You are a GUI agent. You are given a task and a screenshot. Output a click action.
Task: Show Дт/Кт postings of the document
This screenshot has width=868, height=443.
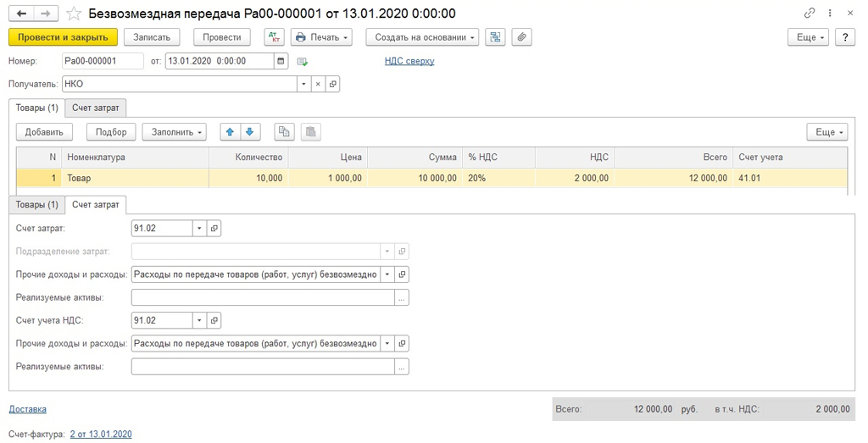click(x=274, y=37)
